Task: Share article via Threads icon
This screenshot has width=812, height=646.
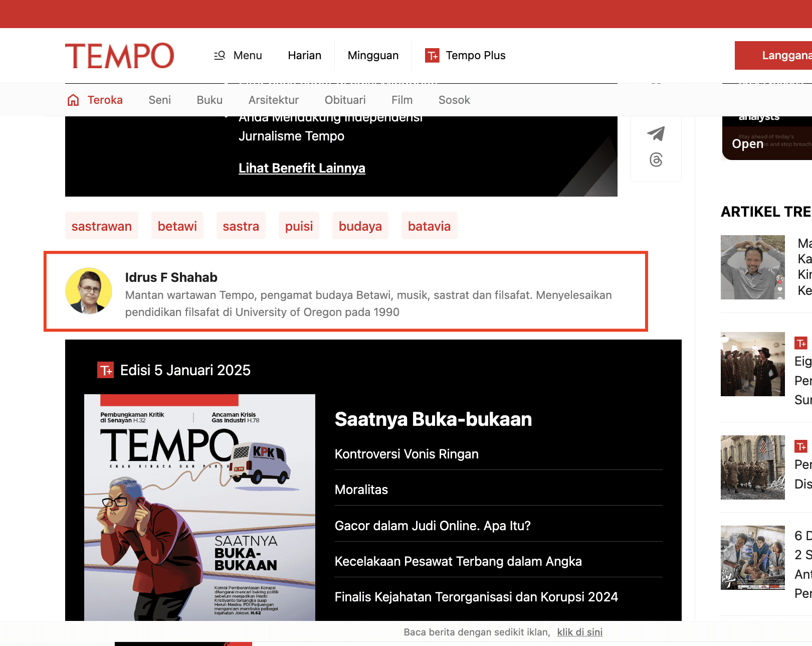Action: [x=656, y=159]
